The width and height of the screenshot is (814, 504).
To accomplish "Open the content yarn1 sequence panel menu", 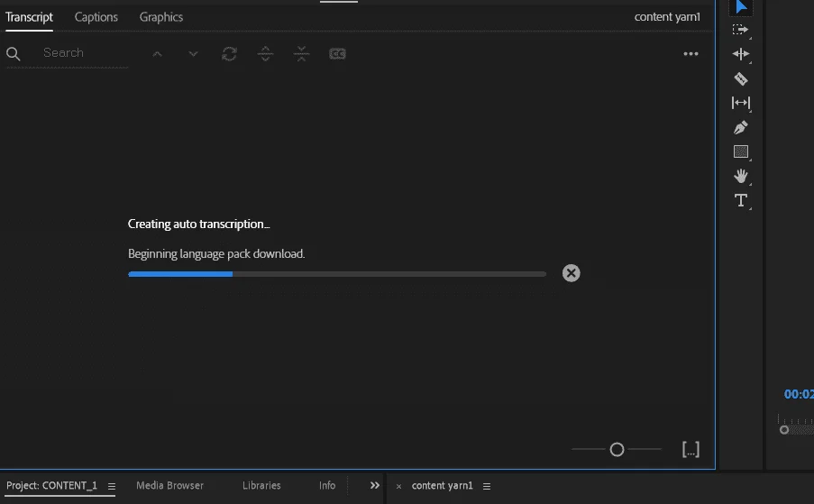I will (487, 486).
